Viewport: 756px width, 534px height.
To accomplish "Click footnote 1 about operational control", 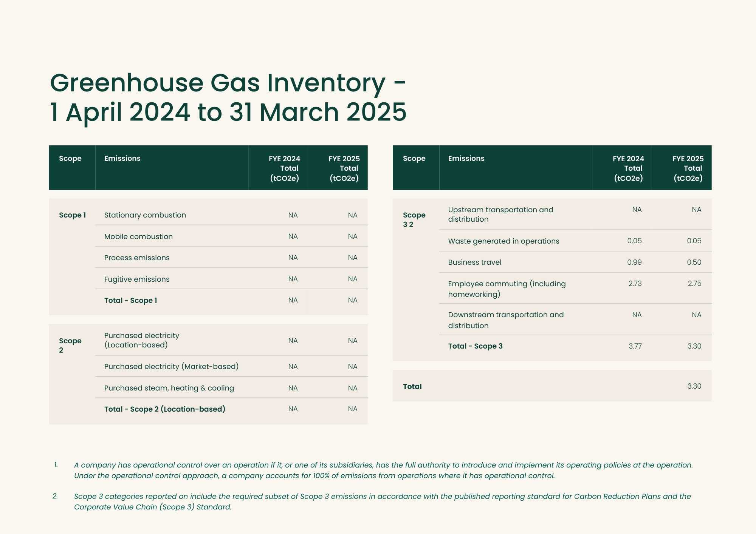I will [x=383, y=470].
